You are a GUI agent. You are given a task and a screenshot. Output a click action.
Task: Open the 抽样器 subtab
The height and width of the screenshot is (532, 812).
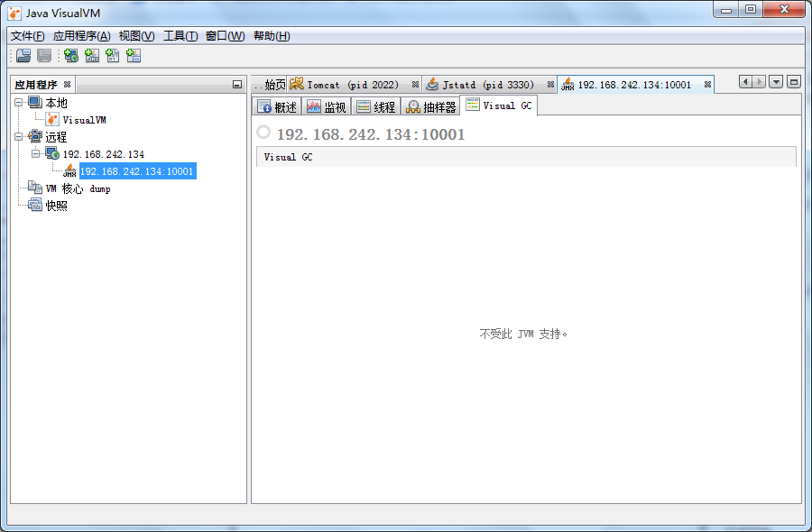pos(431,106)
